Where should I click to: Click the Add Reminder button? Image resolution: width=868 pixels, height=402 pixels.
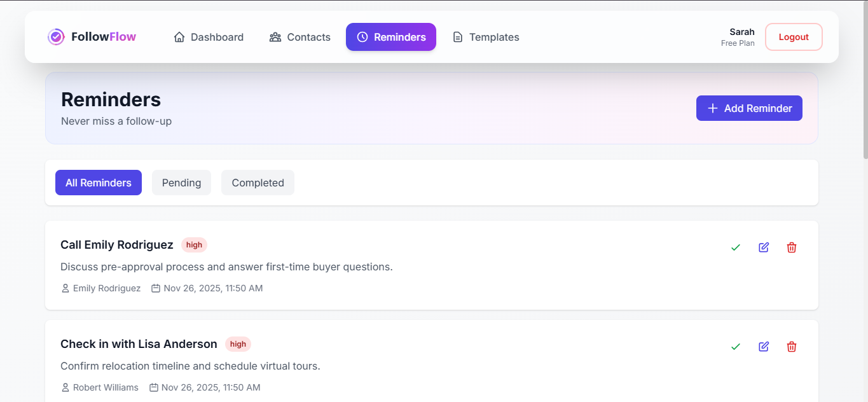click(x=749, y=108)
